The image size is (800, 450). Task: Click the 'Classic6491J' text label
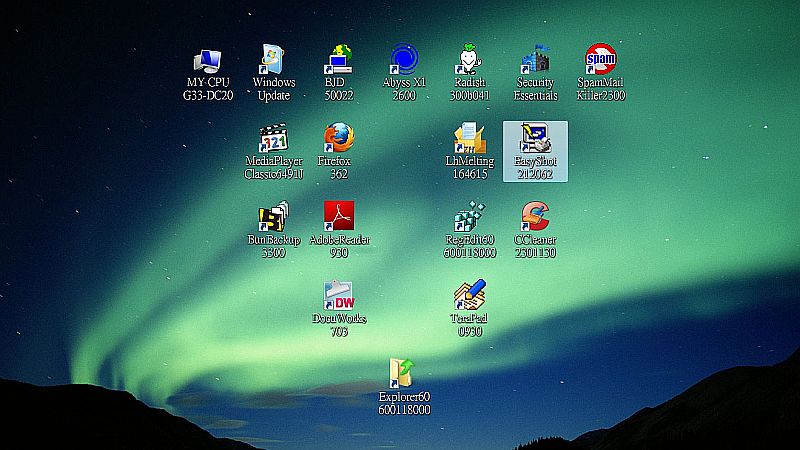(273, 174)
